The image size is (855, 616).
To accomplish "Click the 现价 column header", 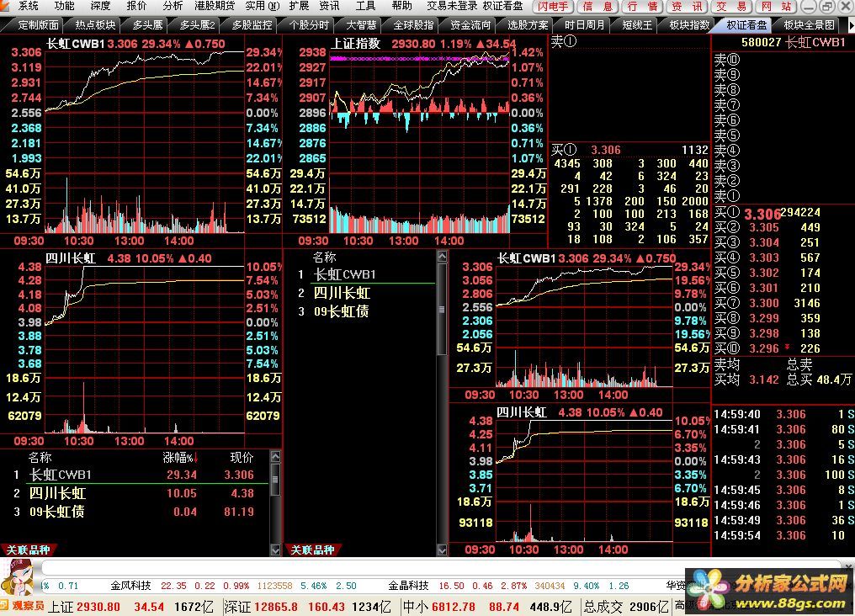I will coord(242,458).
